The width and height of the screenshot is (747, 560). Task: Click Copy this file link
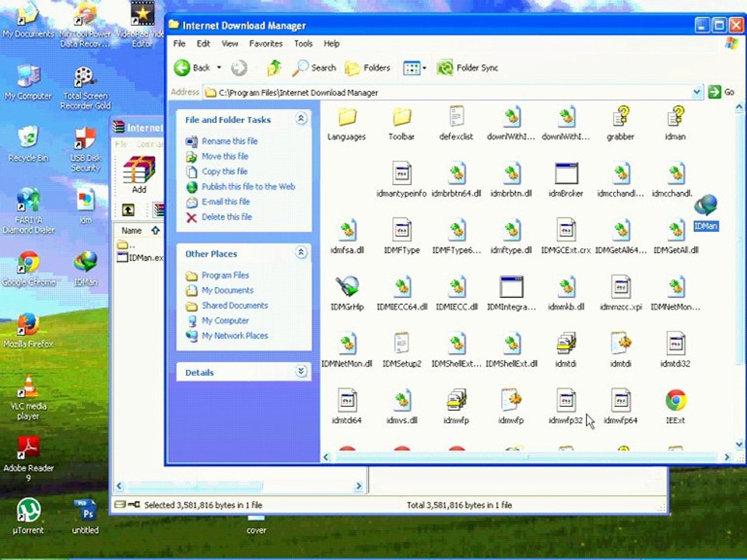(x=224, y=171)
